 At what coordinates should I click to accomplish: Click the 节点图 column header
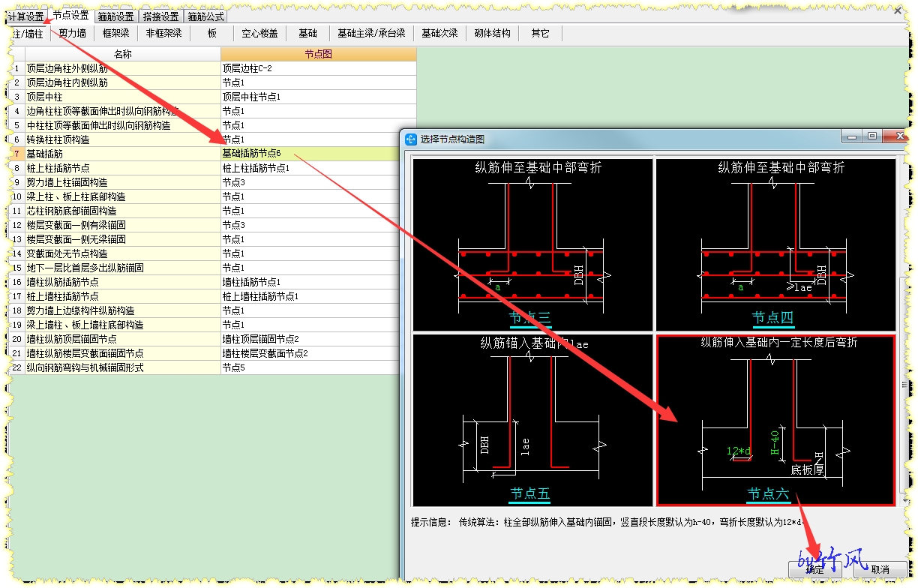(x=319, y=54)
